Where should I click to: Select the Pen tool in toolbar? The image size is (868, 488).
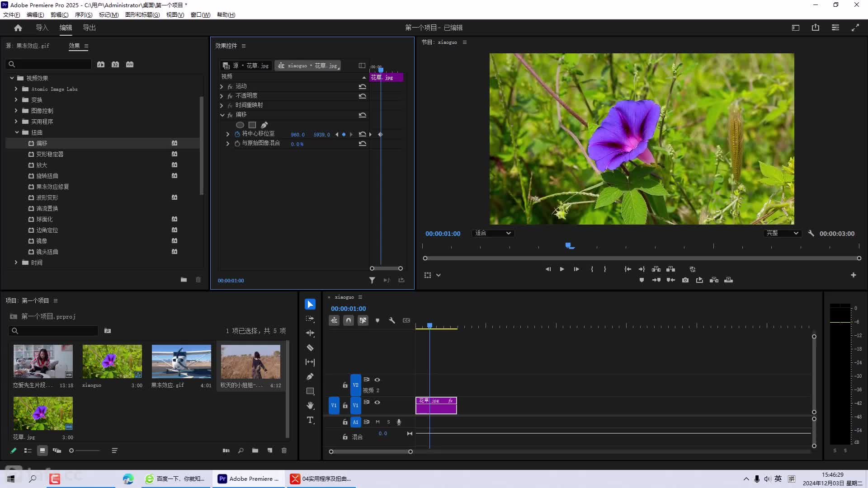310,377
